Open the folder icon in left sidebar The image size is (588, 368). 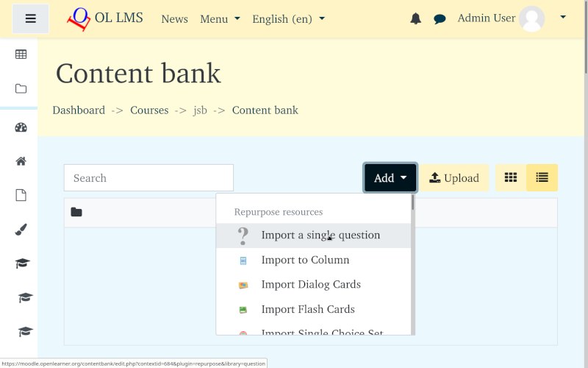click(x=21, y=88)
